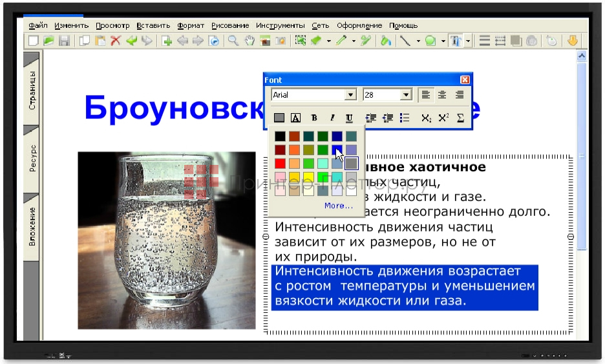The width and height of the screenshot is (605, 364).
Task: Click the orange down arrow icon
Action: tap(573, 41)
